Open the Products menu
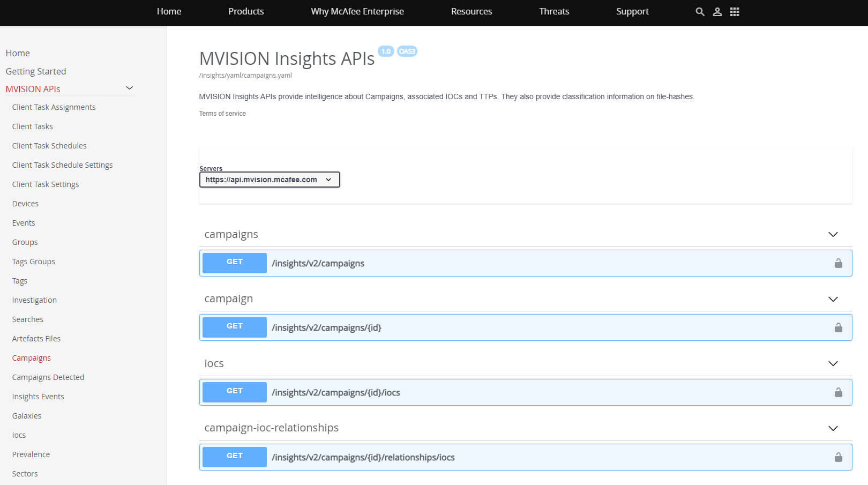The image size is (868, 485). point(246,11)
